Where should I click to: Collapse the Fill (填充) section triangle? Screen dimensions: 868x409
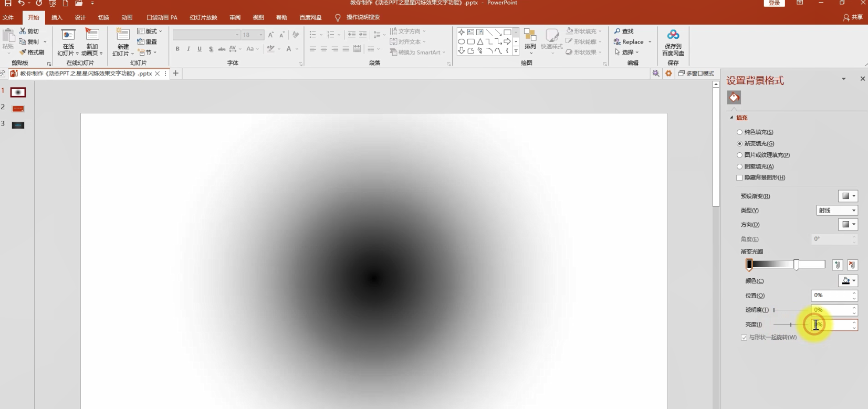pos(731,118)
